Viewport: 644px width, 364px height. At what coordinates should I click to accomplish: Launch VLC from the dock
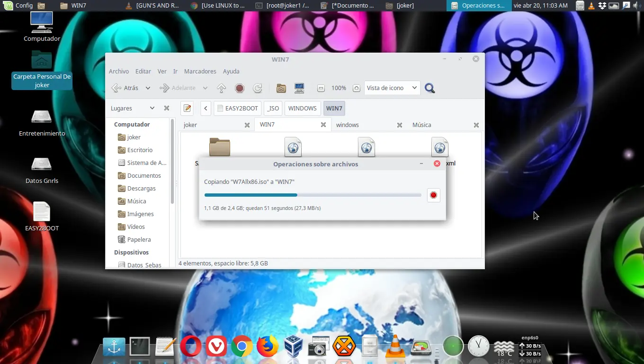[395, 346]
